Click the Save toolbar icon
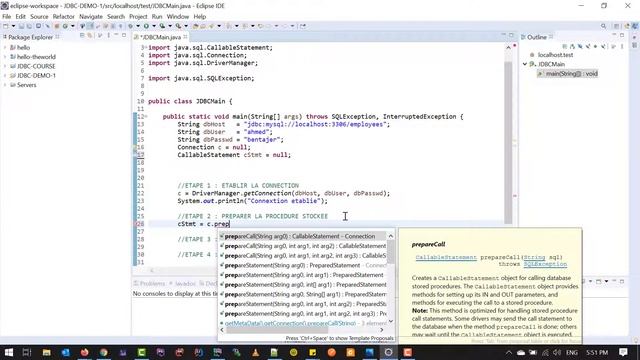 click(21, 26)
